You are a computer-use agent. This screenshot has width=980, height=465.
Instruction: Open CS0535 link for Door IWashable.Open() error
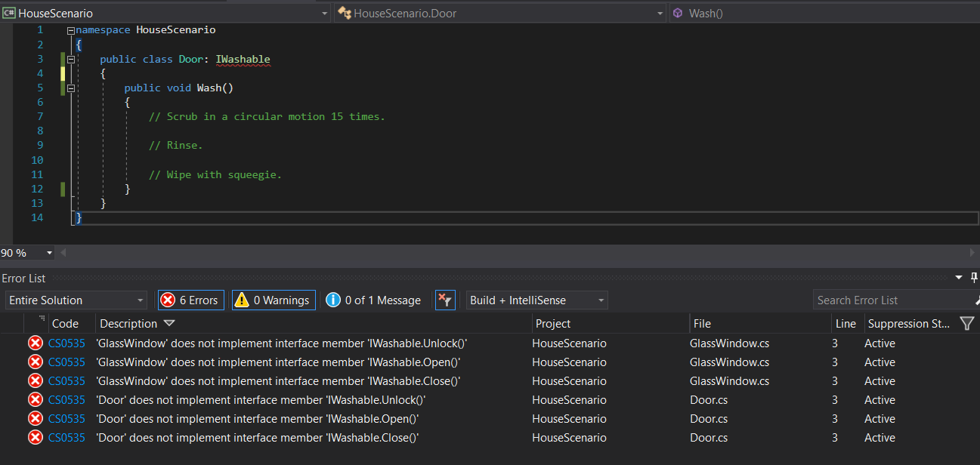pyautogui.click(x=66, y=419)
